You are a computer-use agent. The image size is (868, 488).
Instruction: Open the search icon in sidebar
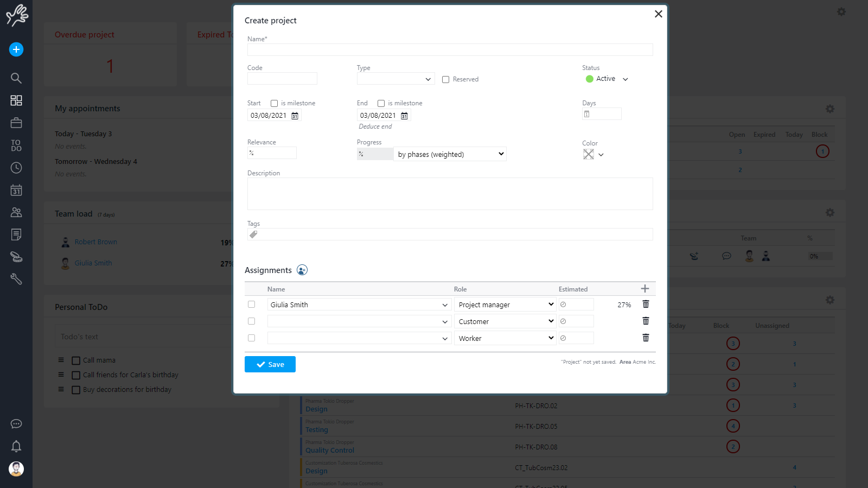click(16, 78)
